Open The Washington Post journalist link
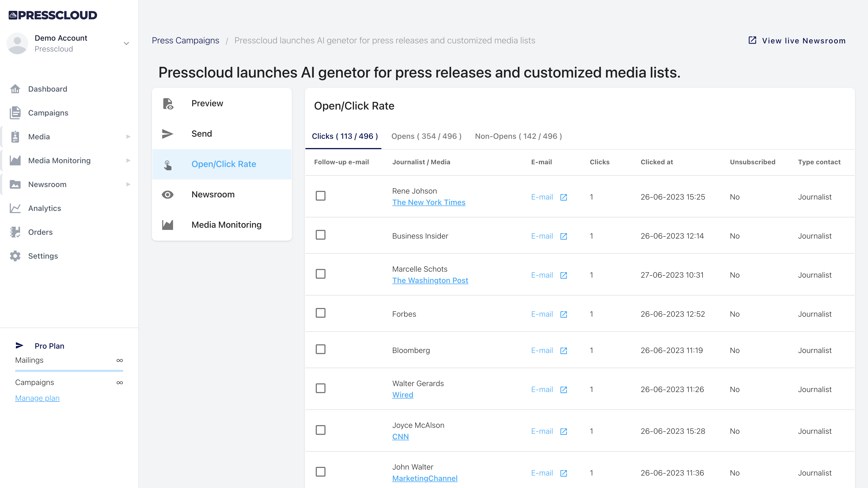 coord(430,280)
